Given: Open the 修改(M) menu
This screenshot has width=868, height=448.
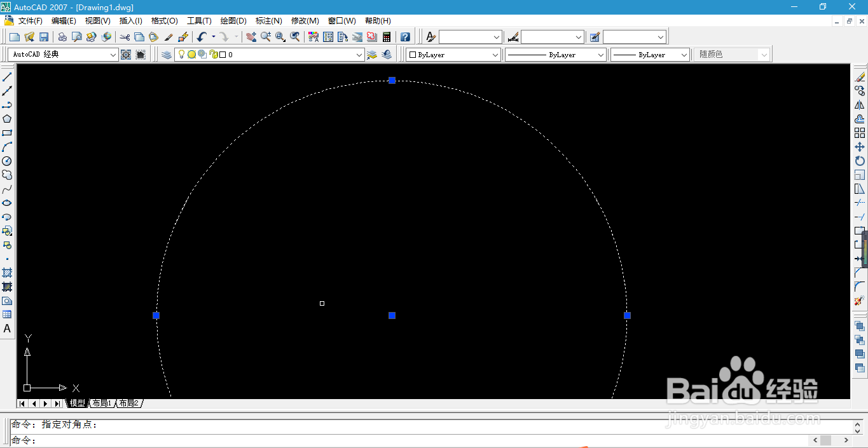Looking at the screenshot, I should tap(305, 21).
